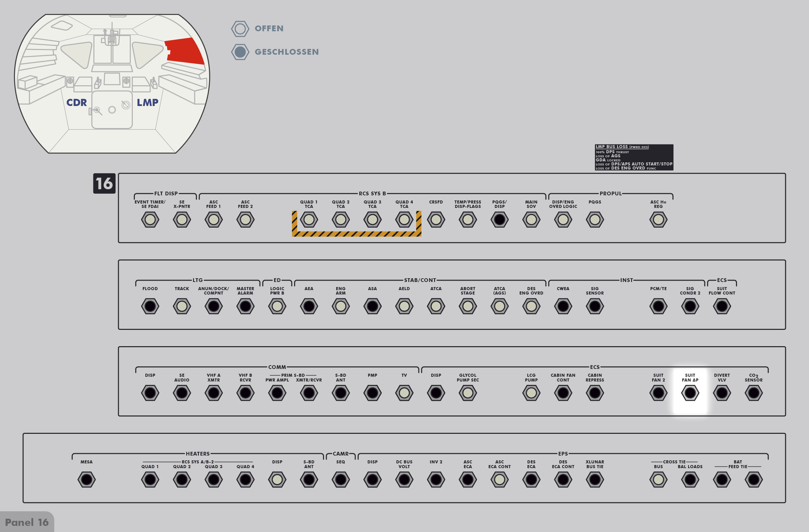809x532 pixels.
Task: Click the LMP BUS LOSS info placard
Action: click(634, 157)
